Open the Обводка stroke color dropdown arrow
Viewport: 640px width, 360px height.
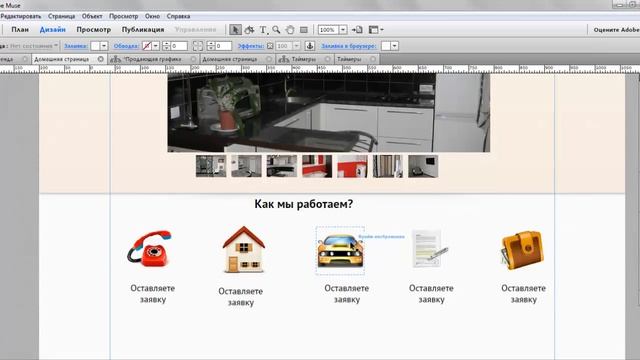pos(156,46)
